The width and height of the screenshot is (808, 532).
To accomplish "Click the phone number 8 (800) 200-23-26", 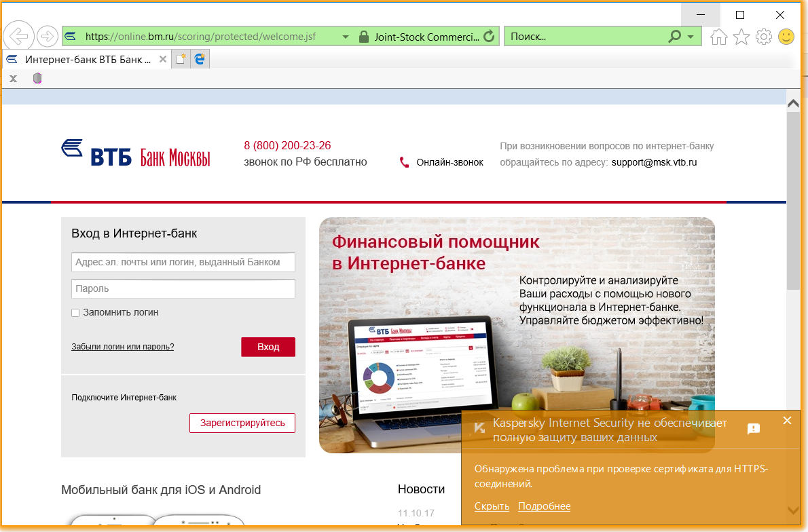I will (287, 146).
